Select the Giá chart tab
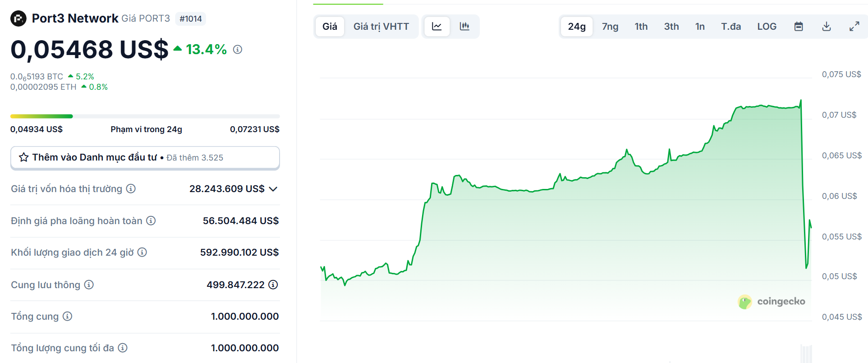 pos(330,26)
